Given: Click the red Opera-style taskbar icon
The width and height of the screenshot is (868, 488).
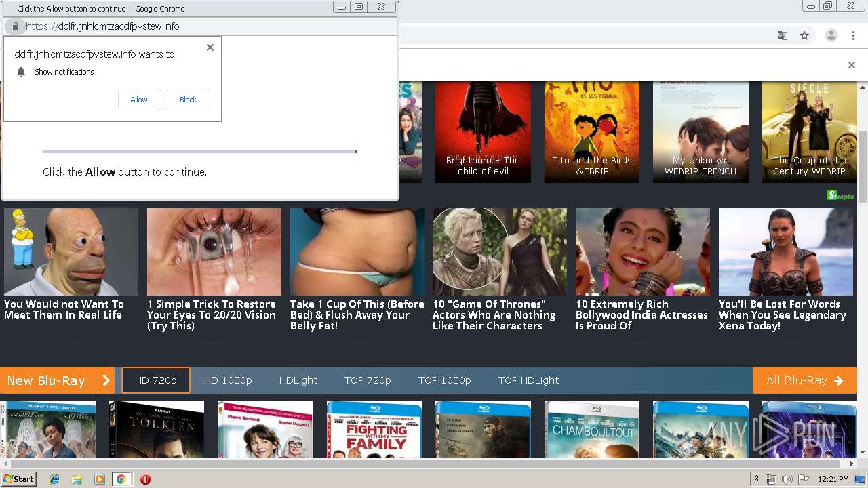Looking at the screenshot, I should point(145,479).
